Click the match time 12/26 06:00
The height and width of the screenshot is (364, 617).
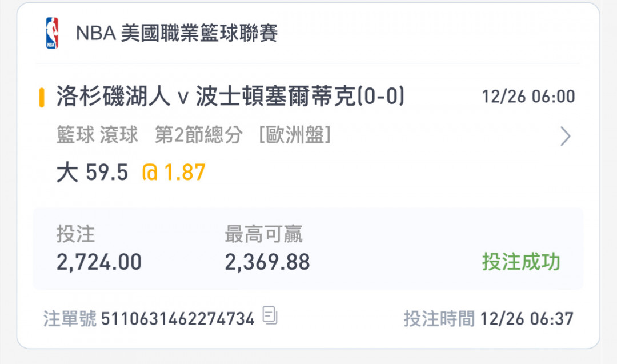point(528,97)
